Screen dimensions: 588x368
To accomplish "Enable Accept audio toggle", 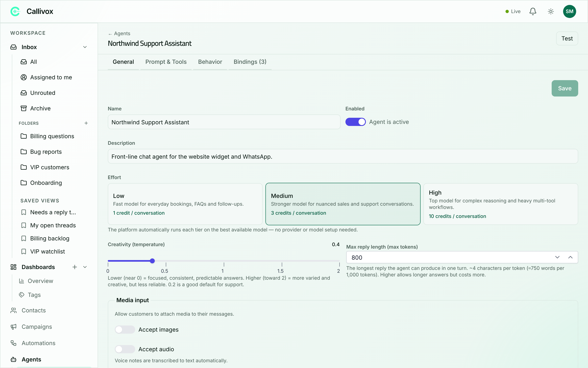I will tap(125, 349).
